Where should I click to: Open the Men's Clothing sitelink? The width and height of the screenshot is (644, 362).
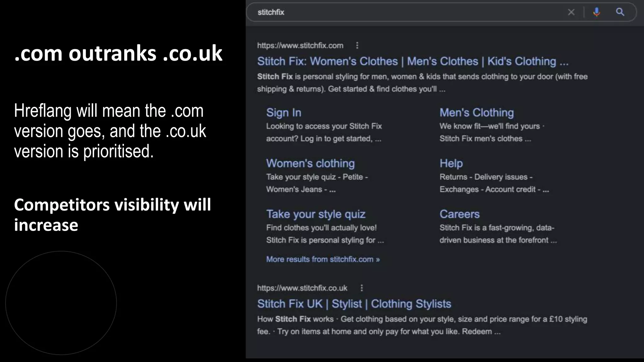click(477, 112)
